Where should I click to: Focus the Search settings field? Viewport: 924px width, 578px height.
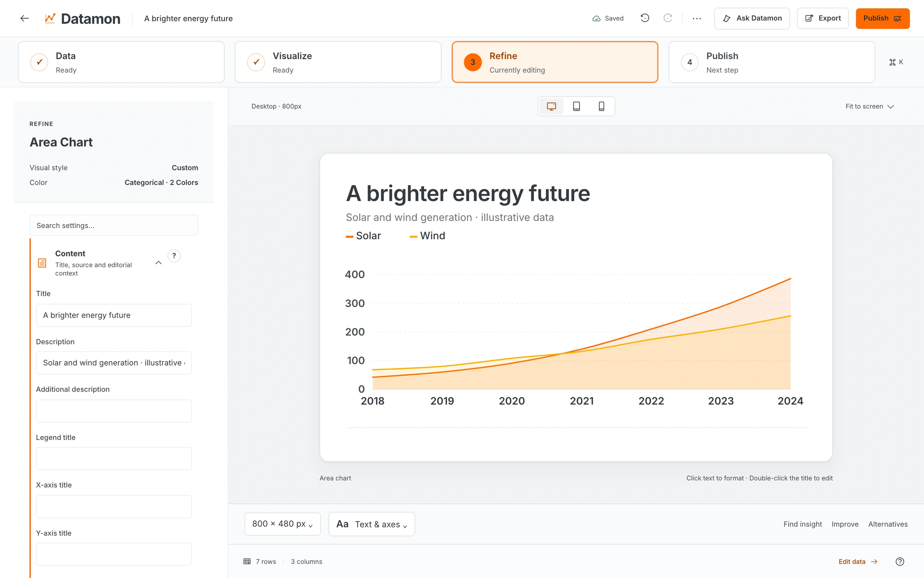click(x=114, y=225)
